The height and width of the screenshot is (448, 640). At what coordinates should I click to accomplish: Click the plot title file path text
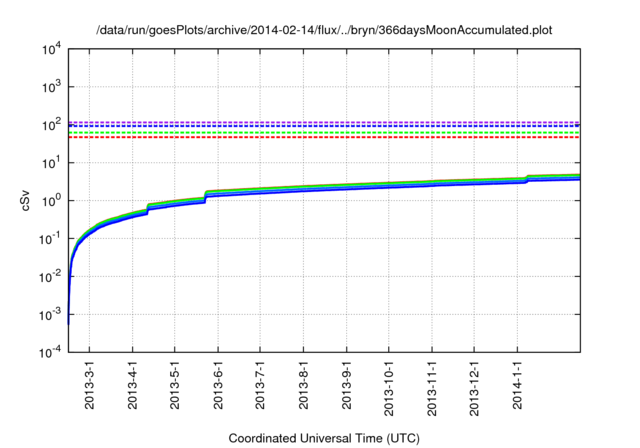(x=324, y=31)
